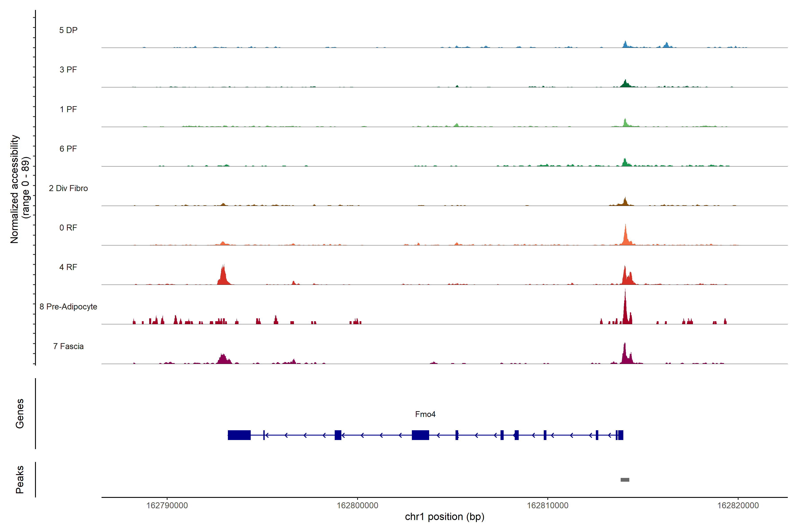Click the 162800000 axis tick label
Screen dimensions: 798x532
click(x=357, y=505)
